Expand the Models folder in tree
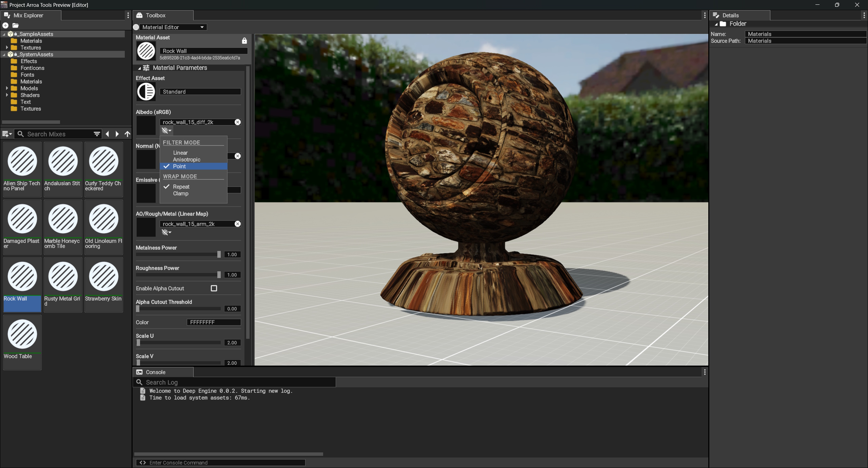This screenshot has width=868, height=468. [x=7, y=88]
